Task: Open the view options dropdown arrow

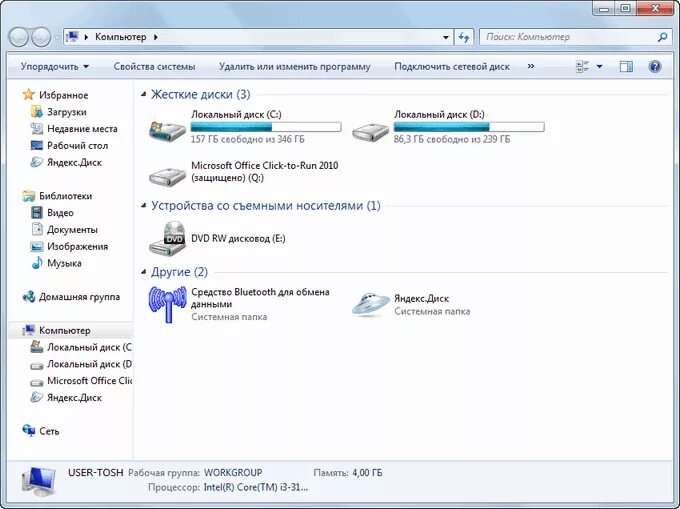Action: (599, 66)
